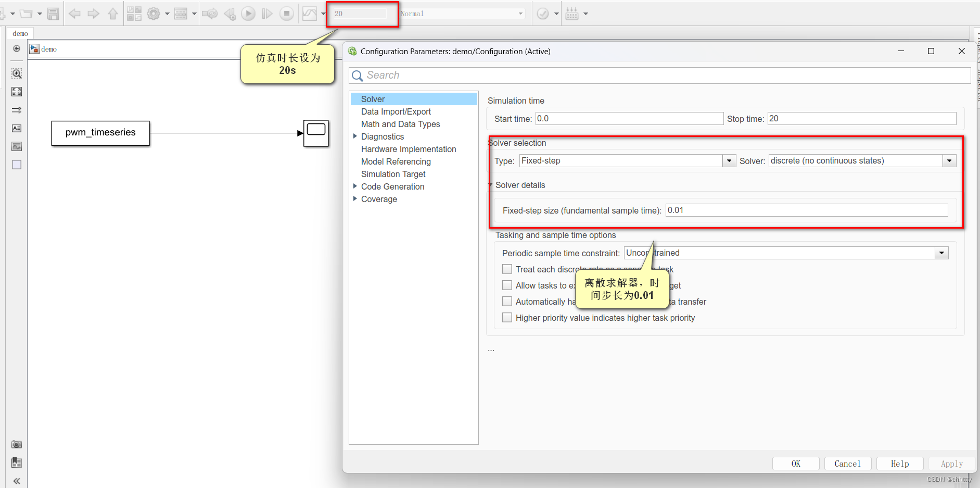Image resolution: width=980 pixels, height=488 pixels.
Task: Enable Automatically handle rate transfer checkbox
Action: tap(507, 302)
